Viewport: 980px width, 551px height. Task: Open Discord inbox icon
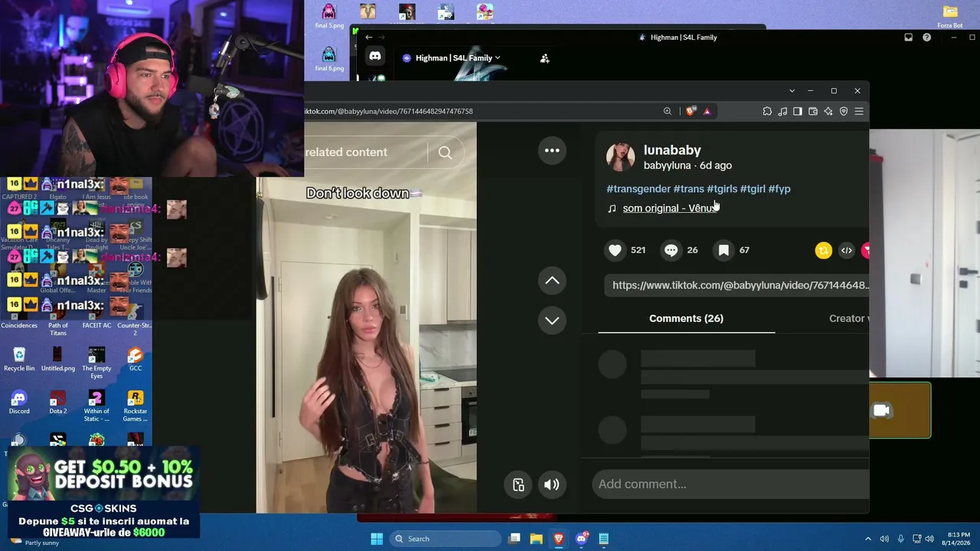[909, 37]
